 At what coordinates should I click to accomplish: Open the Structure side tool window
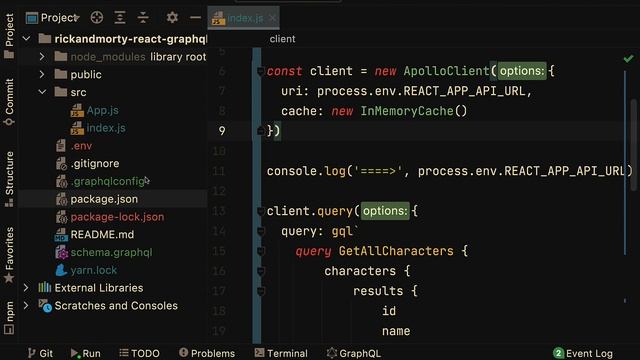pyautogui.click(x=9, y=179)
